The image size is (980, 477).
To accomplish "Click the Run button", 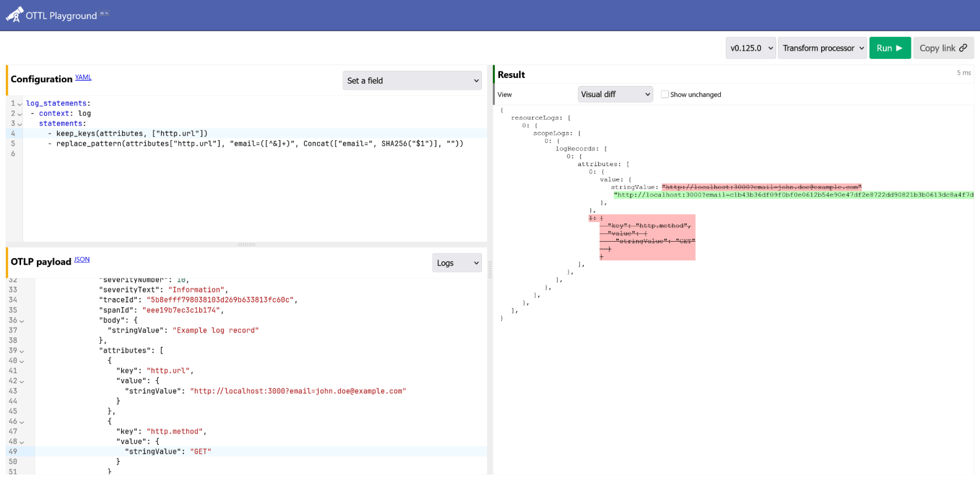I will (890, 48).
